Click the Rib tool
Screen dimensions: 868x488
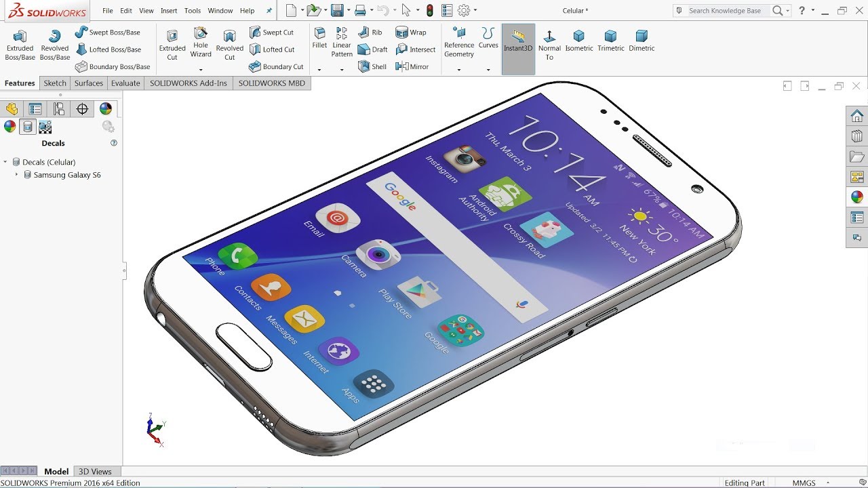pyautogui.click(x=370, y=32)
